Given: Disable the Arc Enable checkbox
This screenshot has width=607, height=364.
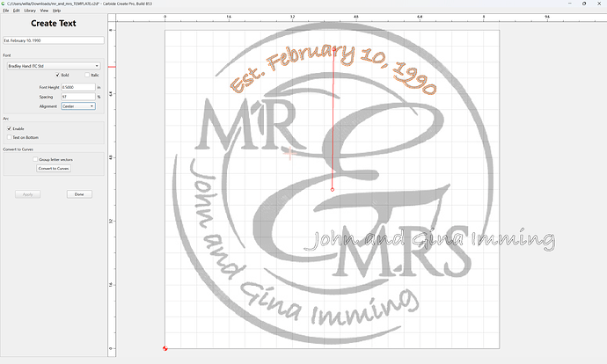Looking at the screenshot, I should [x=10, y=128].
